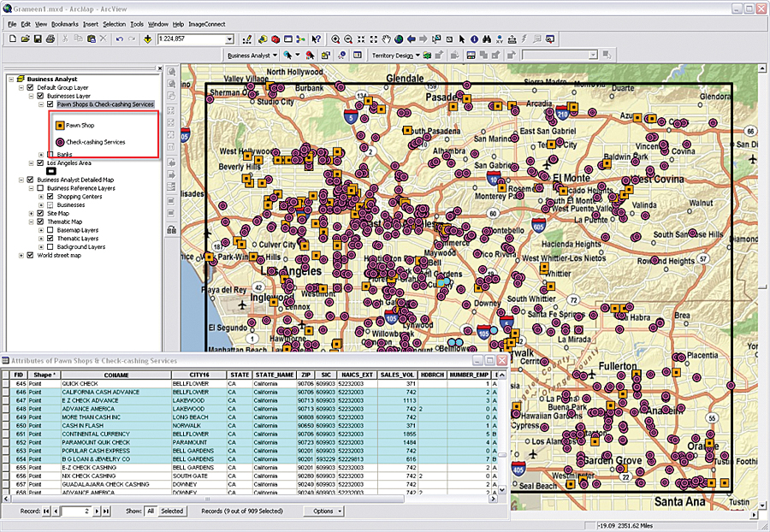Click the CONAME column header
Screen dimensions: 770x532
[116, 375]
